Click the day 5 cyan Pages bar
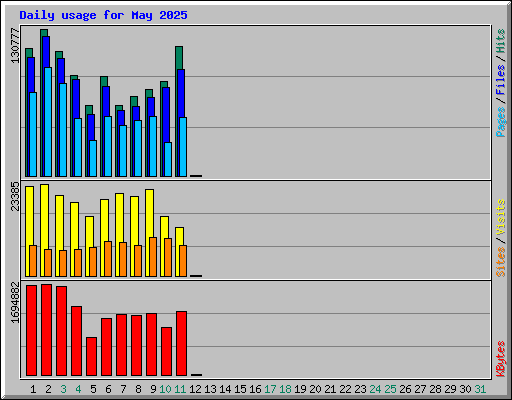 point(93,158)
